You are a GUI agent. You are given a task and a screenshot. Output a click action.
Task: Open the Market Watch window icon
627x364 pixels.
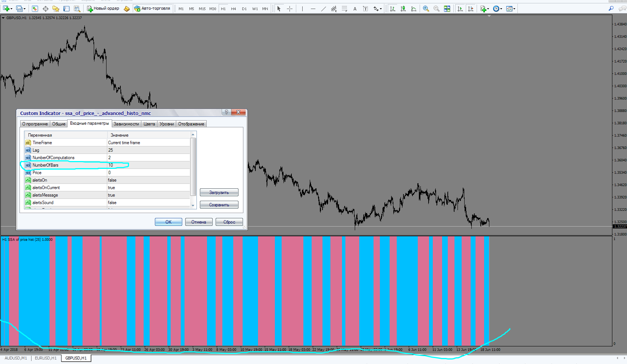pos(35,9)
